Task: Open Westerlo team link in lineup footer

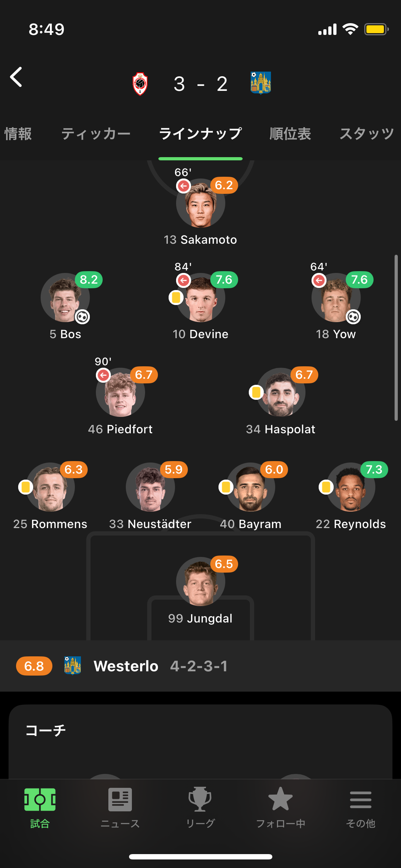Action: [125, 666]
